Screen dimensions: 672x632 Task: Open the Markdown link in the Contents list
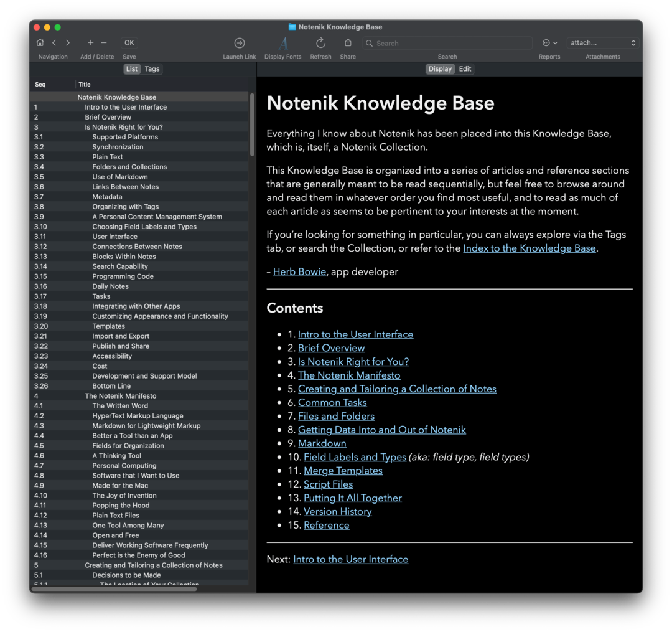(322, 443)
